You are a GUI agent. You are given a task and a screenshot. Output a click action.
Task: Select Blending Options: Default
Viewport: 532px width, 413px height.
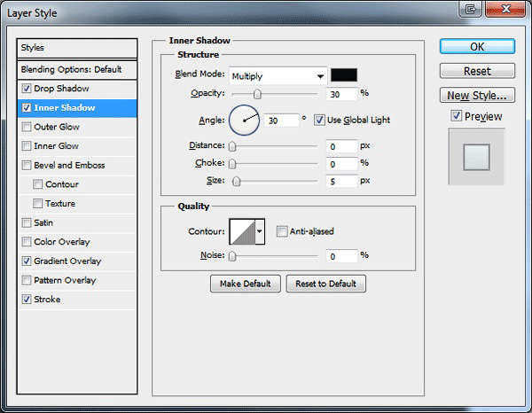(77, 69)
